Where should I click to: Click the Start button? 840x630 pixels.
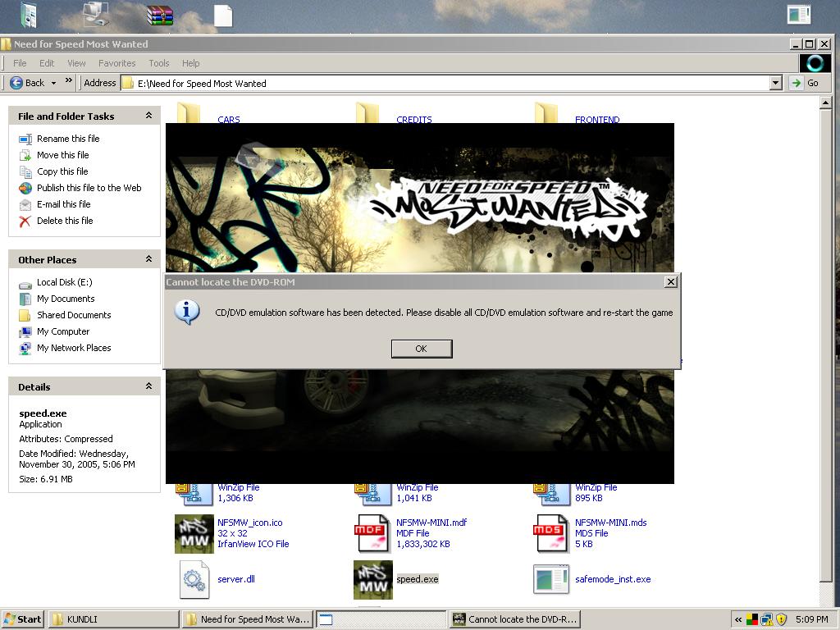[22, 619]
